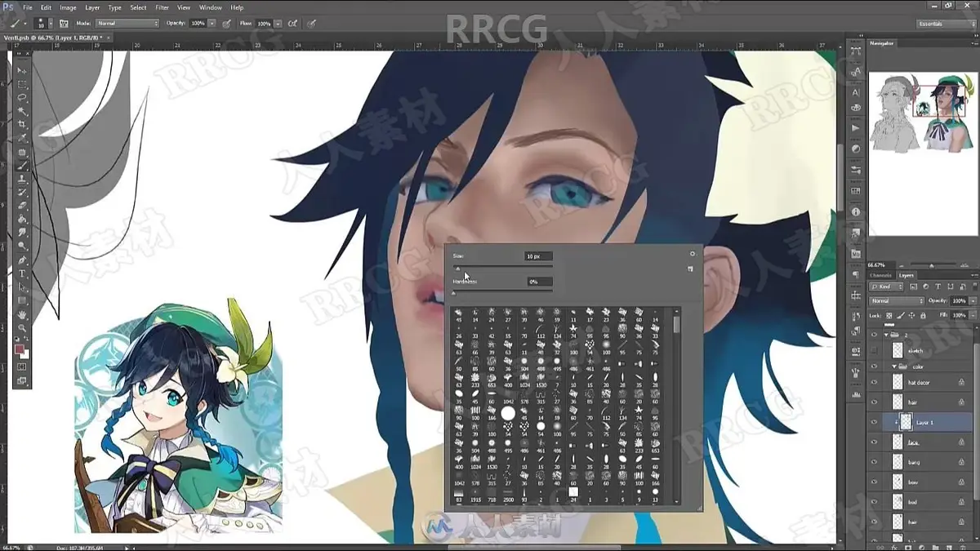Toggle tablet pressure for opacity
Screen dimensions: 980x551
226,24
